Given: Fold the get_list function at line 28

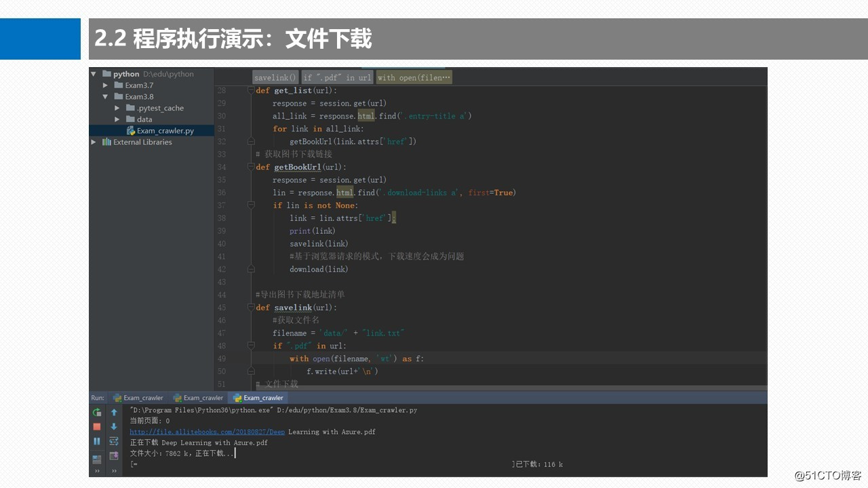Looking at the screenshot, I should click(250, 91).
